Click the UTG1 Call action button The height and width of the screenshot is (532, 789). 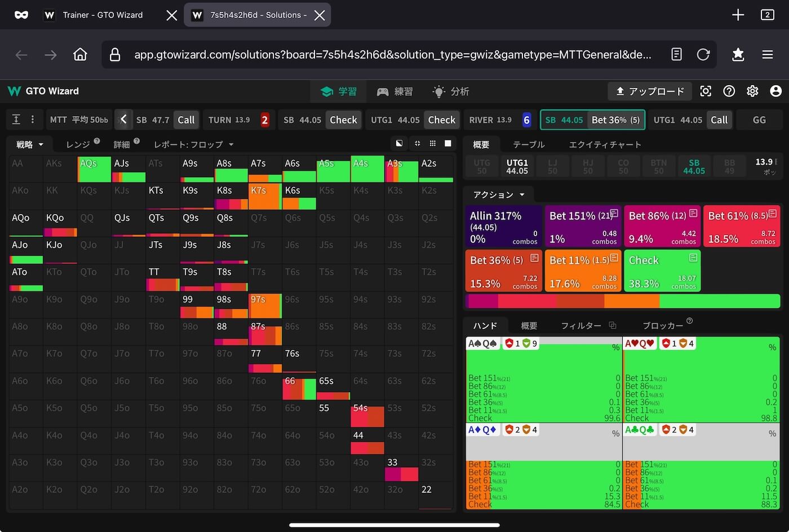[719, 119]
